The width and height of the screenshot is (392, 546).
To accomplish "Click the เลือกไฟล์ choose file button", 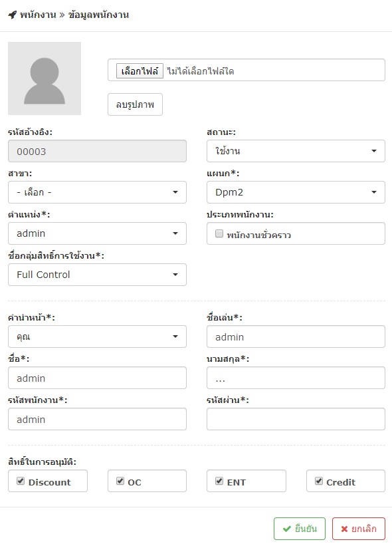I will [x=140, y=71].
